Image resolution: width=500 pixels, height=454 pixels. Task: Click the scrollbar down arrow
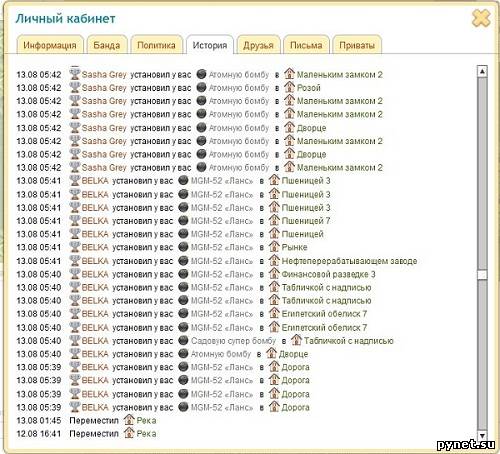[482, 435]
